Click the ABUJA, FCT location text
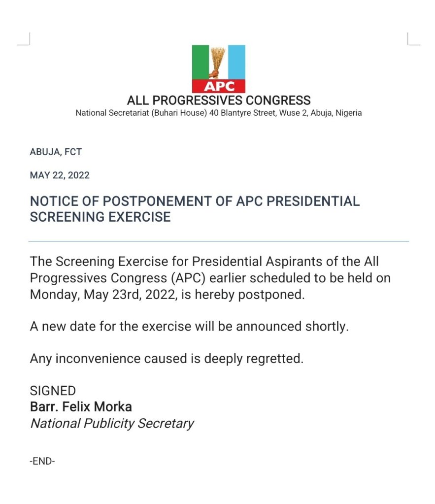The image size is (435, 504). pos(56,152)
